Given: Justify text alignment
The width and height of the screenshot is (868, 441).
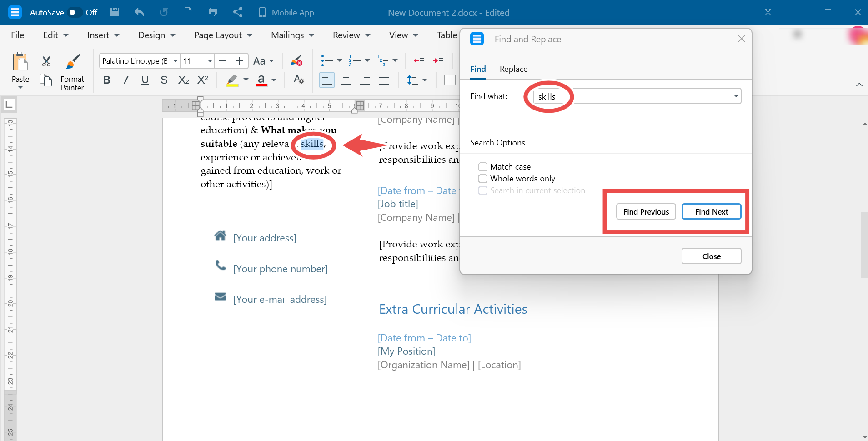Looking at the screenshot, I should 384,80.
